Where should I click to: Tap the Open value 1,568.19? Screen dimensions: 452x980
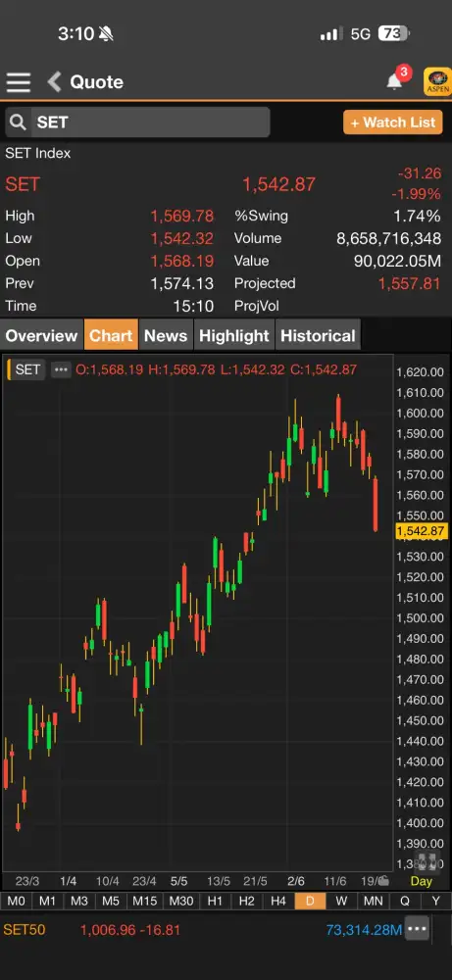[182, 262]
